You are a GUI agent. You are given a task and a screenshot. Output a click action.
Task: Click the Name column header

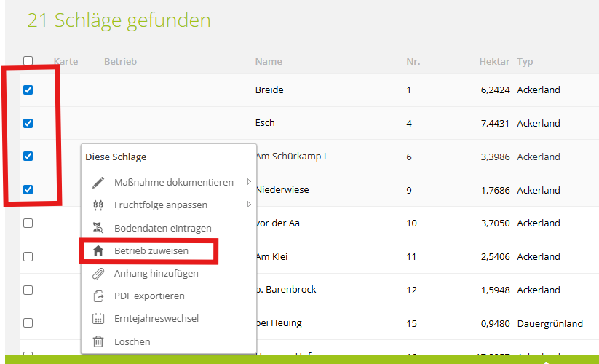(x=269, y=62)
